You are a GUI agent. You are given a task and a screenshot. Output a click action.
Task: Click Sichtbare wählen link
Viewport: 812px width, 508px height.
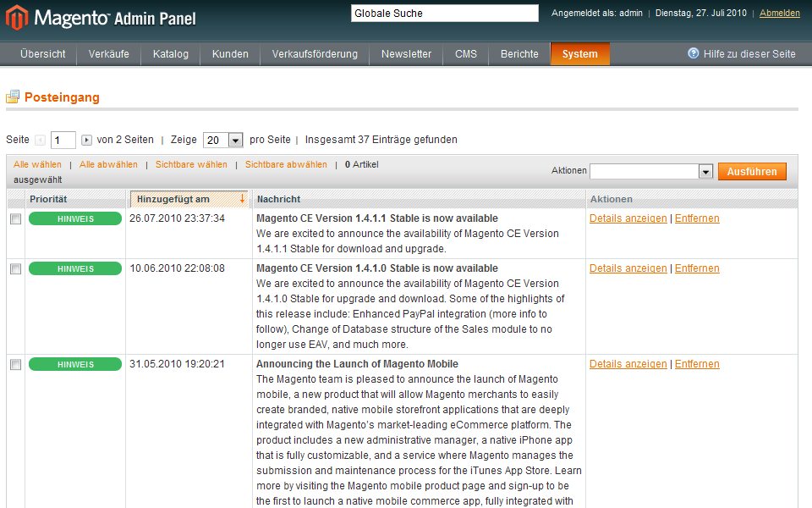[191, 164]
